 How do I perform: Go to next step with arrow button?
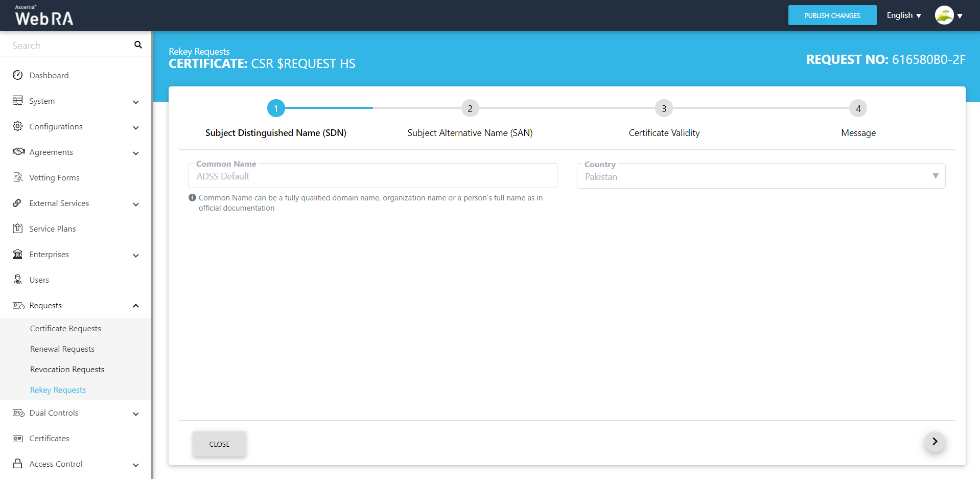coord(935,442)
